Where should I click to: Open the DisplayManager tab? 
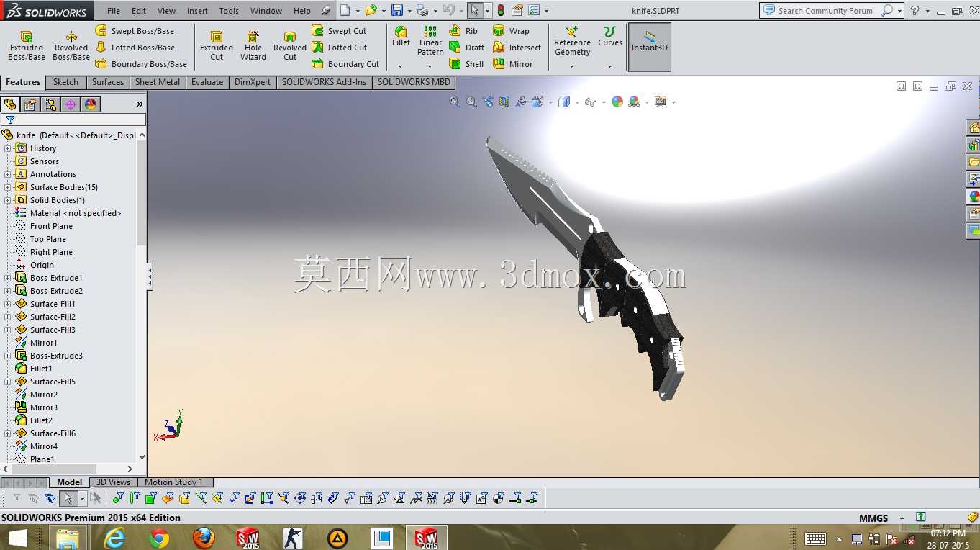pyautogui.click(x=91, y=104)
